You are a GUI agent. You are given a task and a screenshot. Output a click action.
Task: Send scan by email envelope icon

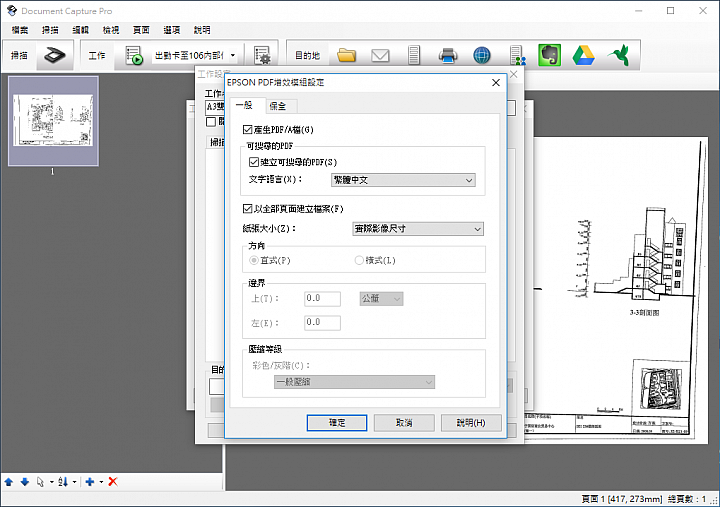click(x=380, y=56)
